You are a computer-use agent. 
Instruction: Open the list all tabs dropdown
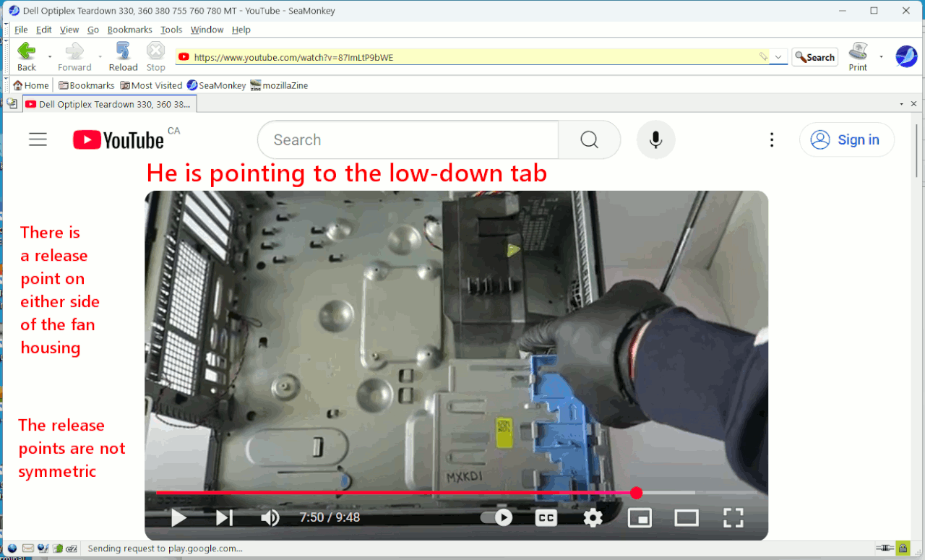[x=901, y=104]
